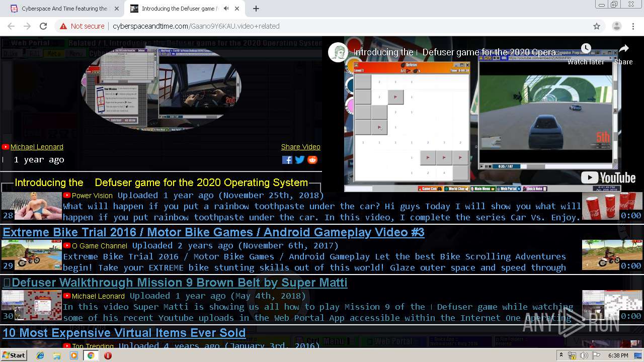The height and width of the screenshot is (362, 644).
Task: Show hidden system tray icons
Action: tap(561, 355)
